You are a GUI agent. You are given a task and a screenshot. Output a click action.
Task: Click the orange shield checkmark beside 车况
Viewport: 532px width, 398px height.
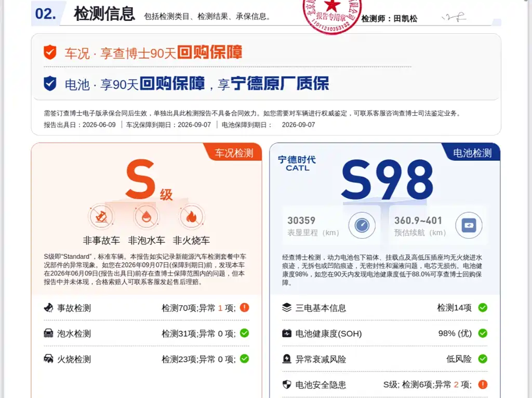tap(50, 52)
